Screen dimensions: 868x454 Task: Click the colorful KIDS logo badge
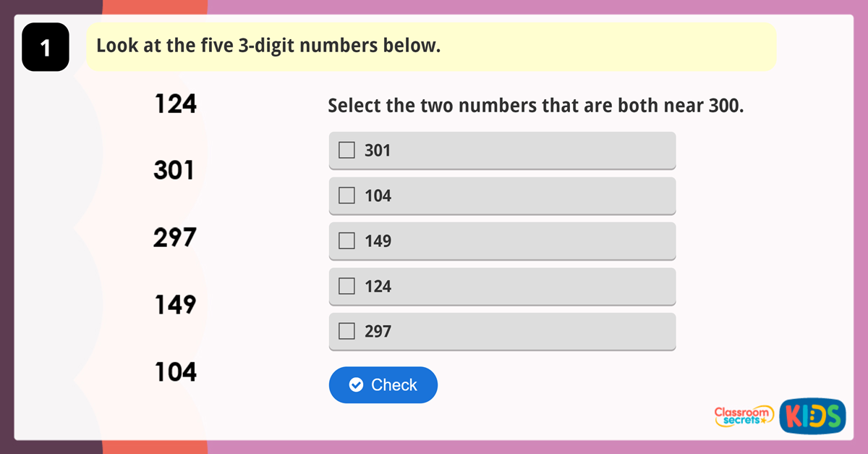click(812, 416)
